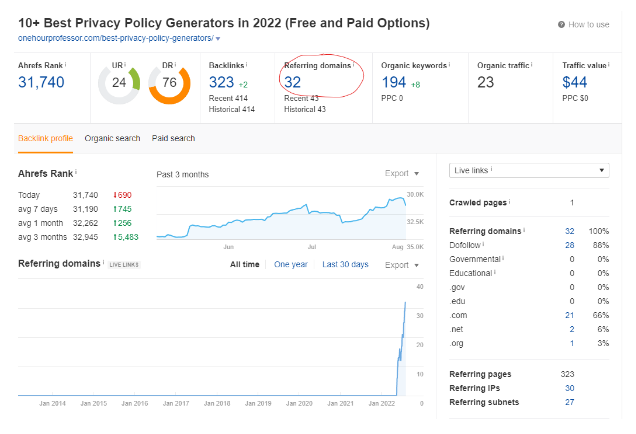Viewport: 636px width, 434px height.
Task: Click the info icon next to Dofollow
Action: click(483, 244)
